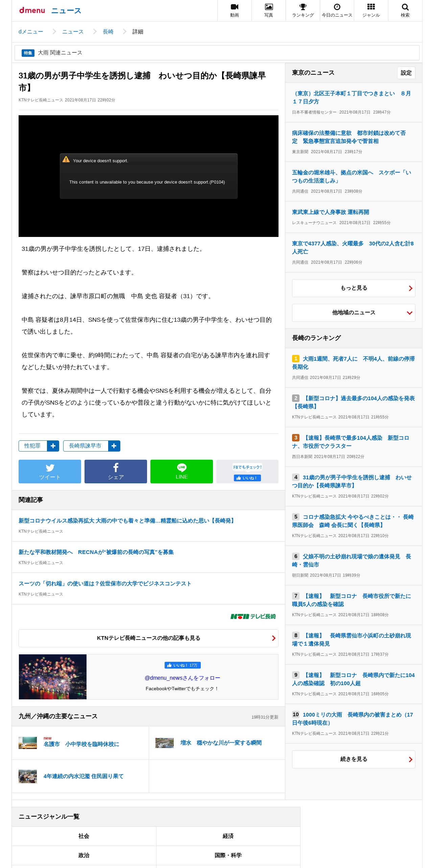Share article via Facebook シェア button

(x=116, y=471)
